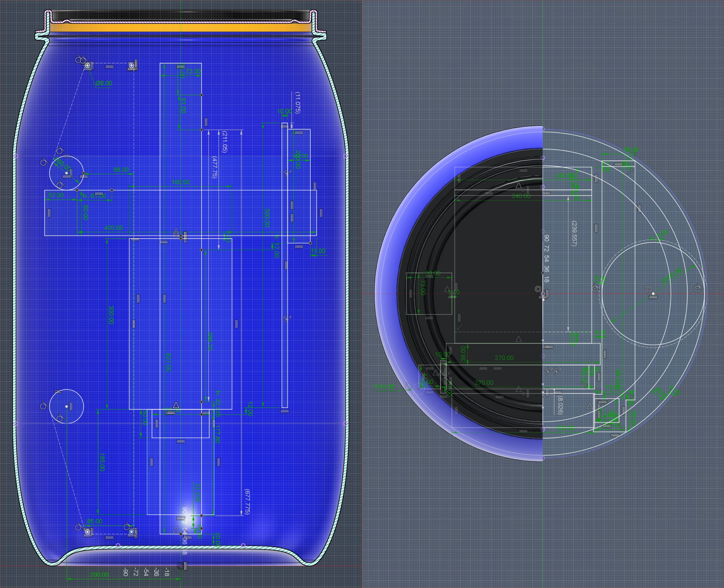
Task: Select the 88.00 horizontal dimension
Action: click(121, 169)
